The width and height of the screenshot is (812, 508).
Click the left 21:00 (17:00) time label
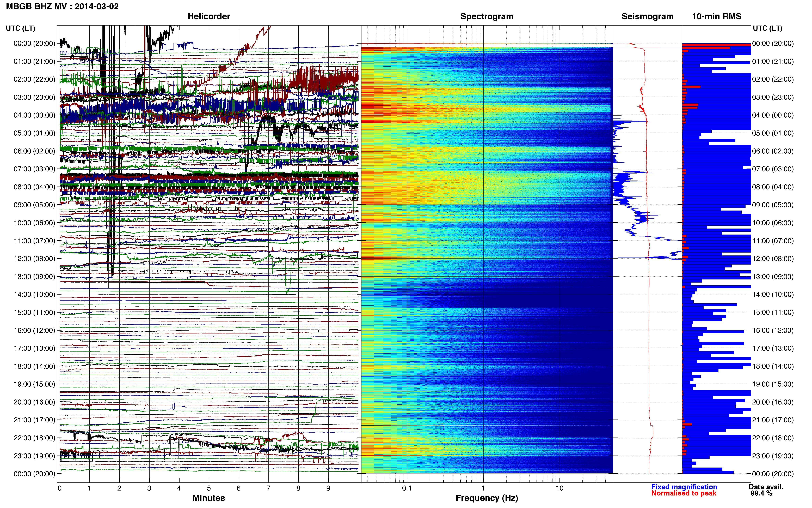pos(34,420)
